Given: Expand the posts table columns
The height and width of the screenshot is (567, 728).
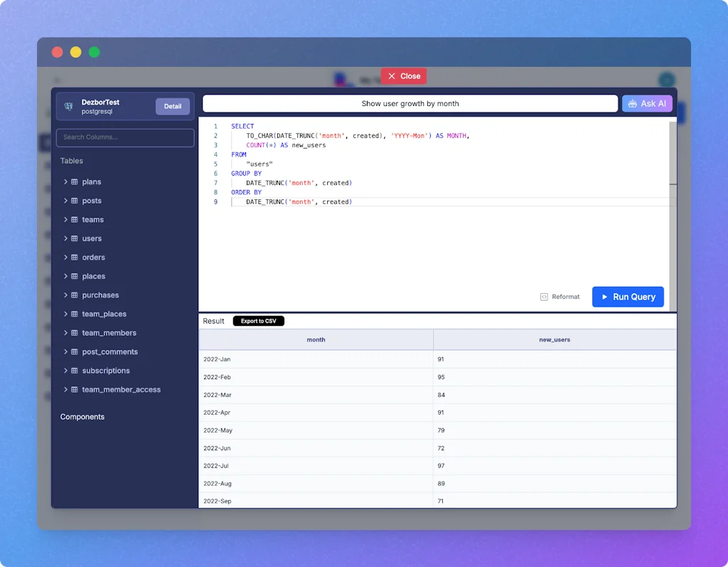Looking at the screenshot, I should (65, 201).
